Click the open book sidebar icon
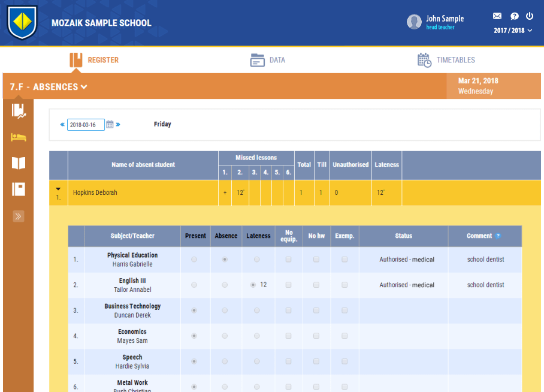The width and height of the screenshot is (544, 392). (x=19, y=163)
